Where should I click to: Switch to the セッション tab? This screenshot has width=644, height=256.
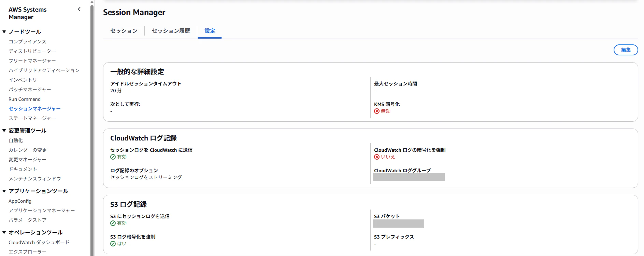pyautogui.click(x=124, y=31)
